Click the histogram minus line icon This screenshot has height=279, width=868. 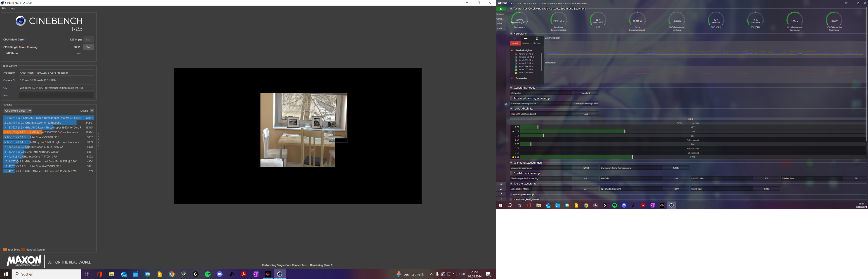[x=526, y=39]
